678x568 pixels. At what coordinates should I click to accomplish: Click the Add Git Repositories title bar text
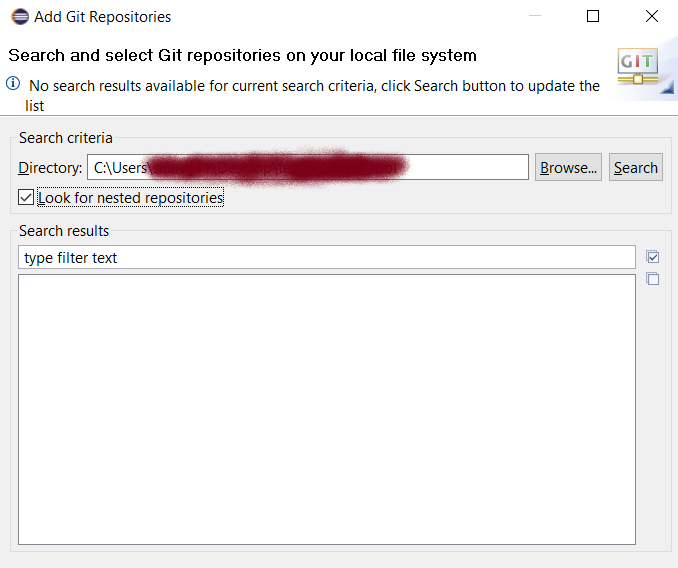tap(102, 17)
